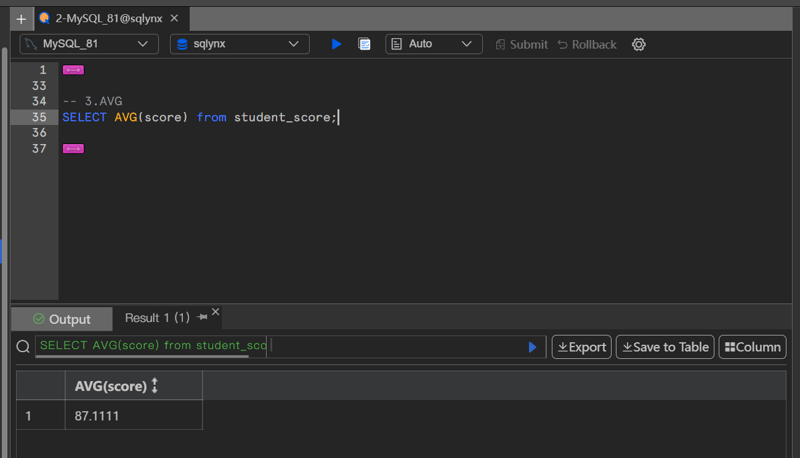The image size is (800, 458).
Task: Switch to the Result 1 (1) tab
Action: tap(157, 318)
